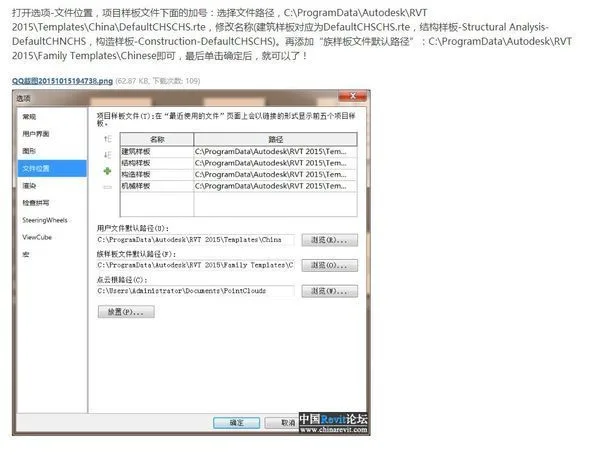Open the 用户界面 options category
The height and width of the screenshot is (455, 600).
(x=36, y=134)
